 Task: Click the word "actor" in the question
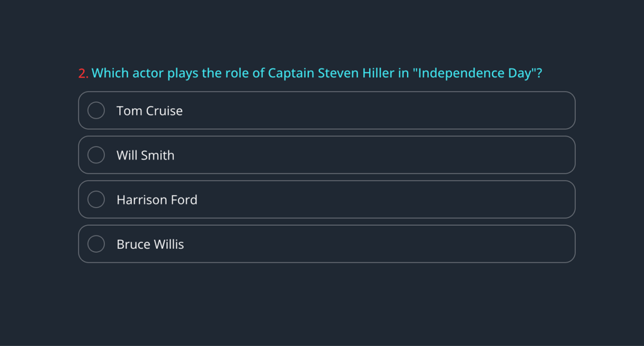148,73
